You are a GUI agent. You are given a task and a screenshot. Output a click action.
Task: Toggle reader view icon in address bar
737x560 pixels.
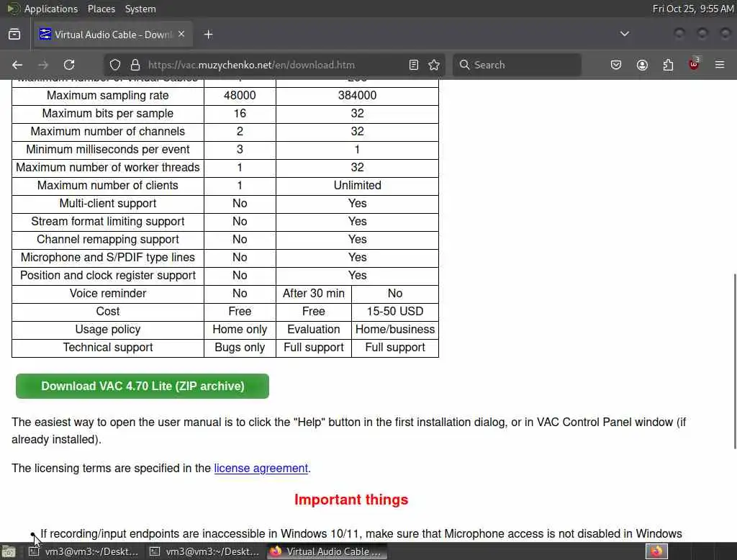[x=414, y=65]
